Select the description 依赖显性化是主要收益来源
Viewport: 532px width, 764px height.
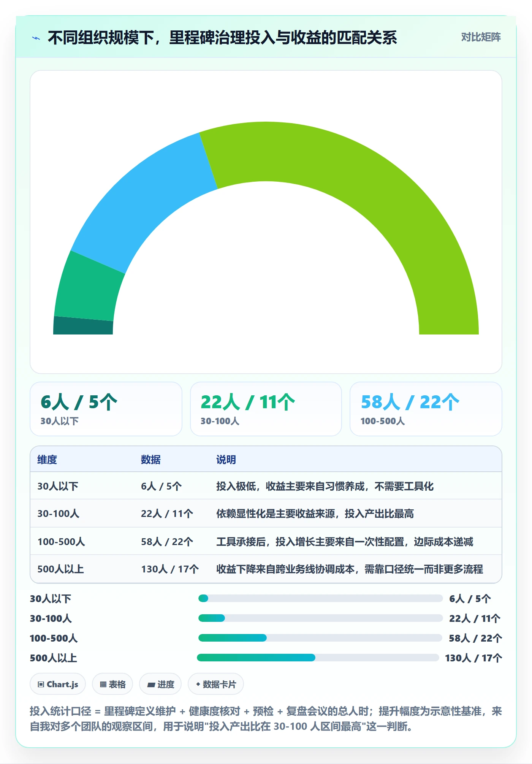tap(315, 514)
